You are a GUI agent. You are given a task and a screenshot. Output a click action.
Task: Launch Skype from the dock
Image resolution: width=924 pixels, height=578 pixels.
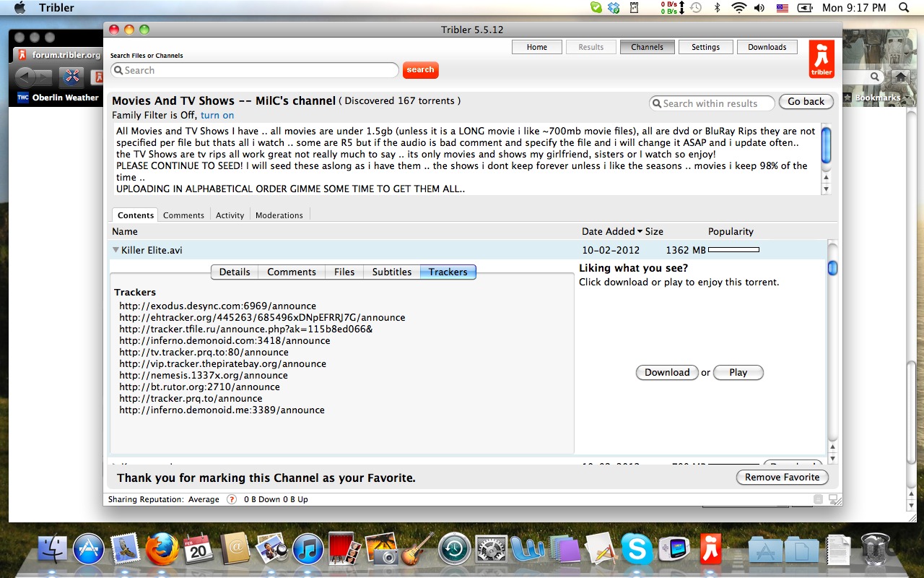pyautogui.click(x=636, y=550)
